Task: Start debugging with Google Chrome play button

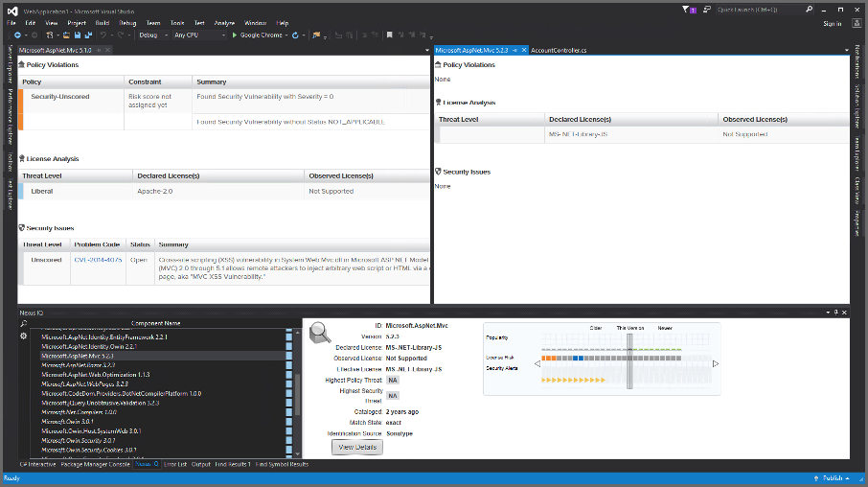Action: coord(235,35)
